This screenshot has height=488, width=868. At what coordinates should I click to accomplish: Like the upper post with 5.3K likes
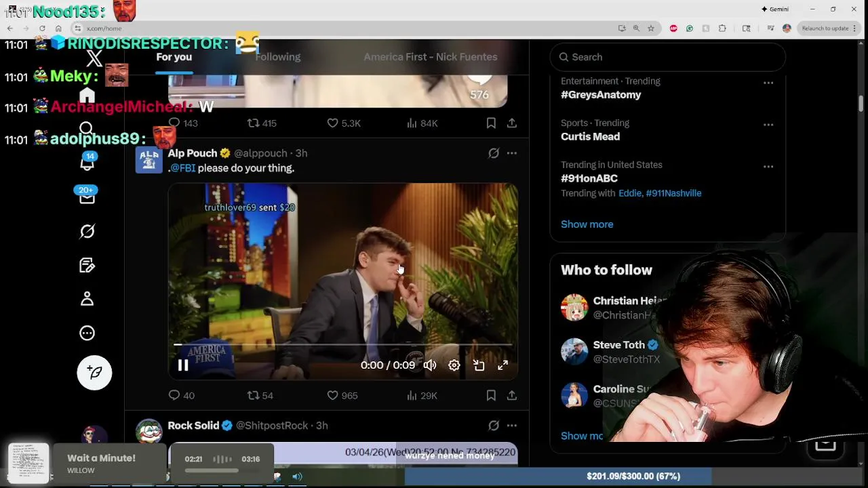[x=344, y=123]
